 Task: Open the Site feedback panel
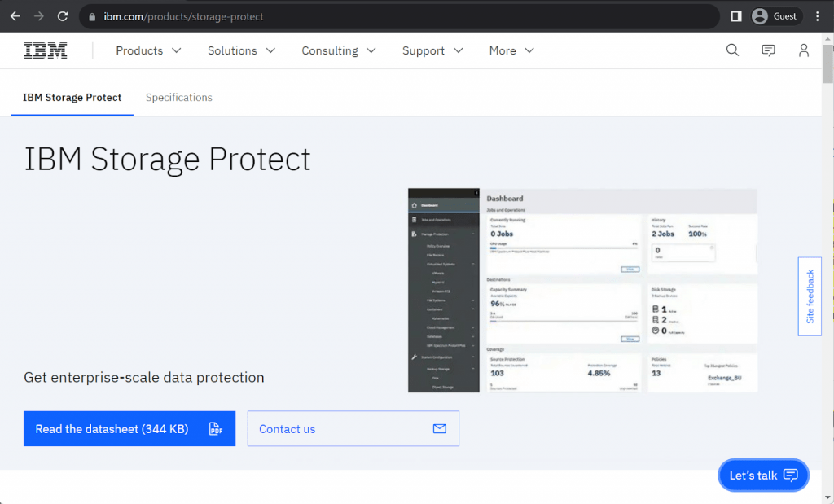click(x=809, y=296)
